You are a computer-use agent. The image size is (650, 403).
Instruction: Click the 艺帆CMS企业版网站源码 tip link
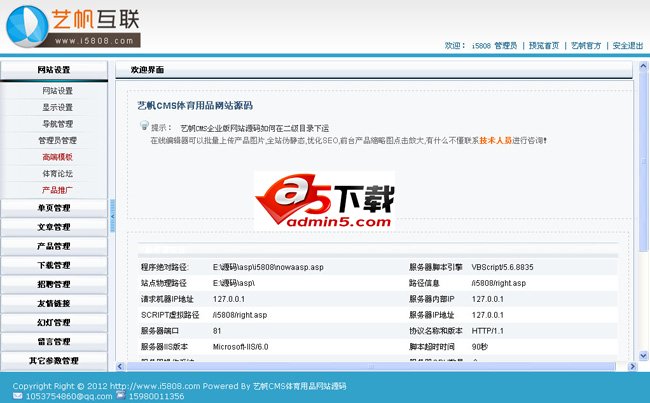point(255,129)
